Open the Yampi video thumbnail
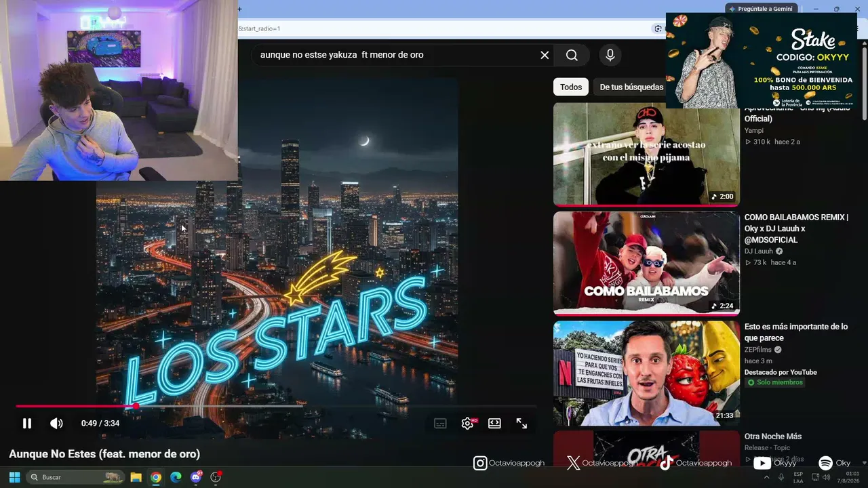The width and height of the screenshot is (868, 488). click(x=646, y=153)
